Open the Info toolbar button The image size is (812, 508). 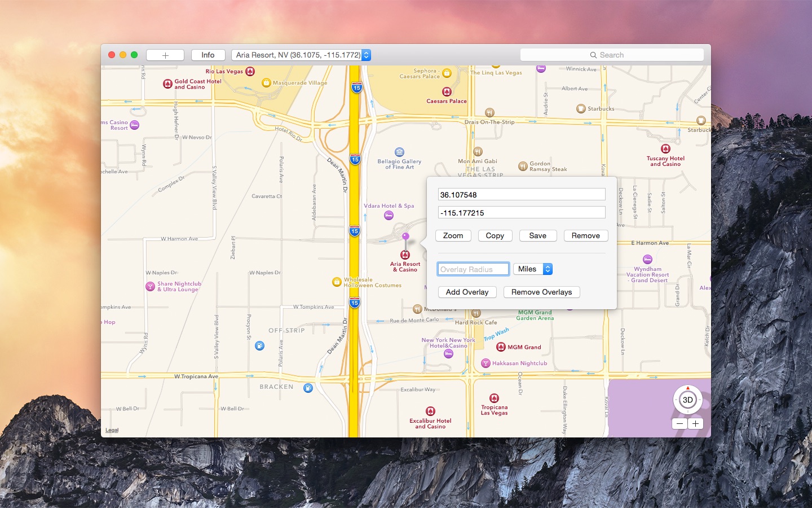[x=208, y=55]
